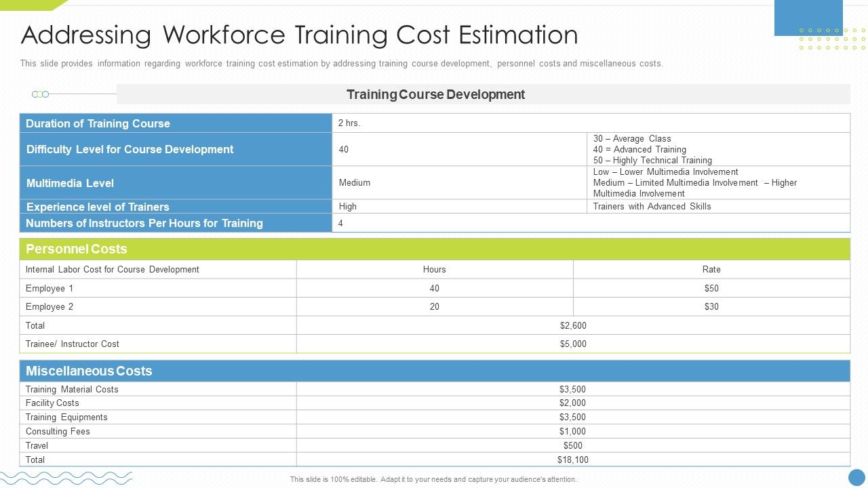Select the '$500' travel cost value
This screenshot has height=488, width=868.
point(573,445)
